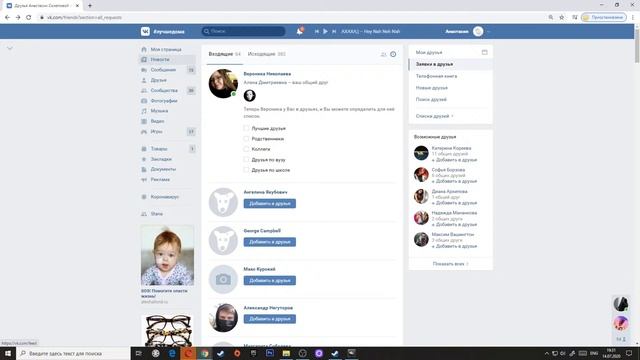Image resolution: width=640 pixels, height=360 pixels.
Task: Click the calendar icon beside Мои друзья
Action: pyautogui.click(x=484, y=52)
